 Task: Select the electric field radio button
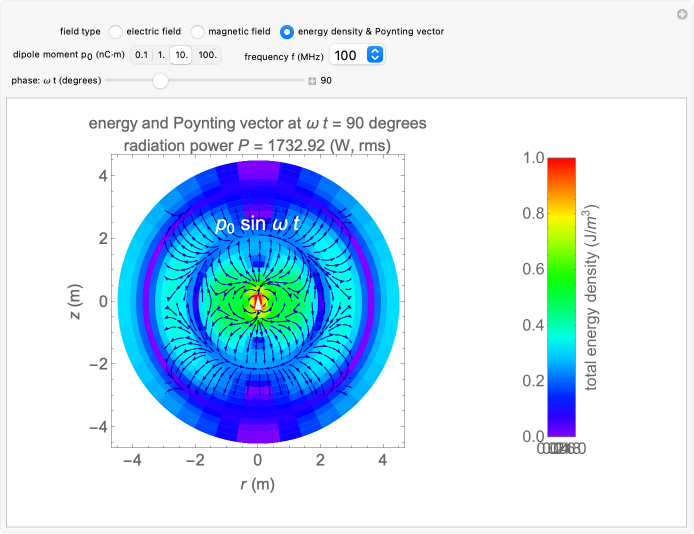click(116, 32)
